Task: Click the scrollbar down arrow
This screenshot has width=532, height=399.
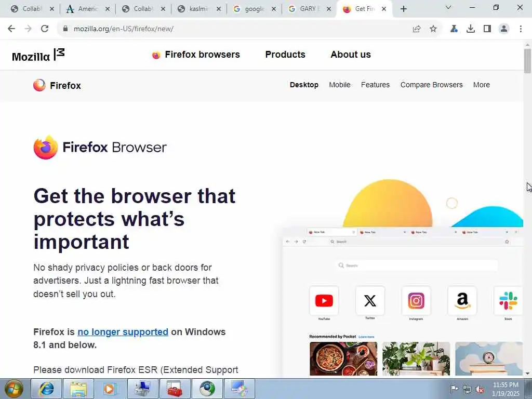Action: [527, 374]
